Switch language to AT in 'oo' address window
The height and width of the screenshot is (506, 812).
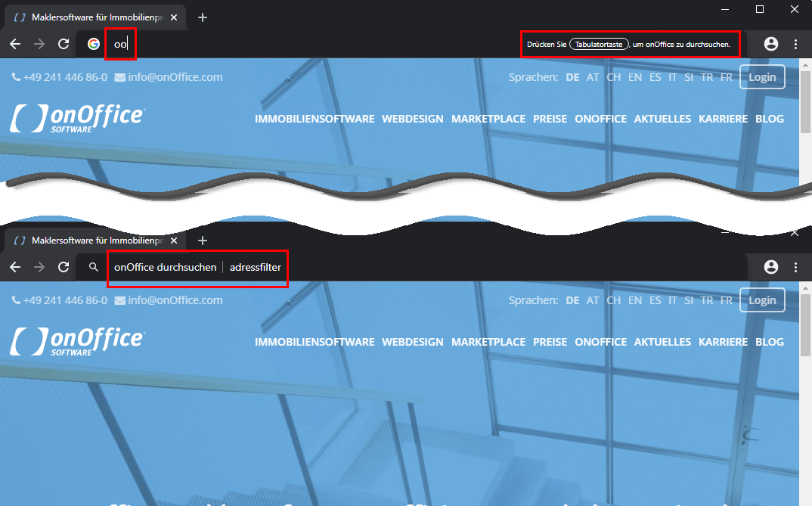593,77
